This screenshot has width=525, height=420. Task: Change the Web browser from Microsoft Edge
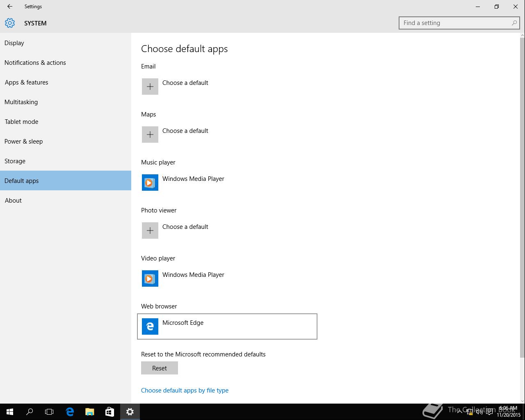(x=227, y=326)
